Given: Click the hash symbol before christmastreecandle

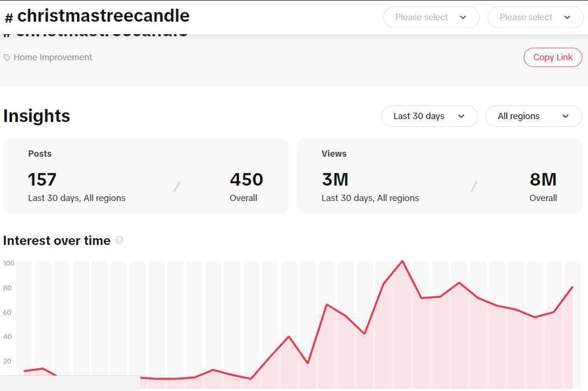Looking at the screenshot, I should click(x=9, y=17).
